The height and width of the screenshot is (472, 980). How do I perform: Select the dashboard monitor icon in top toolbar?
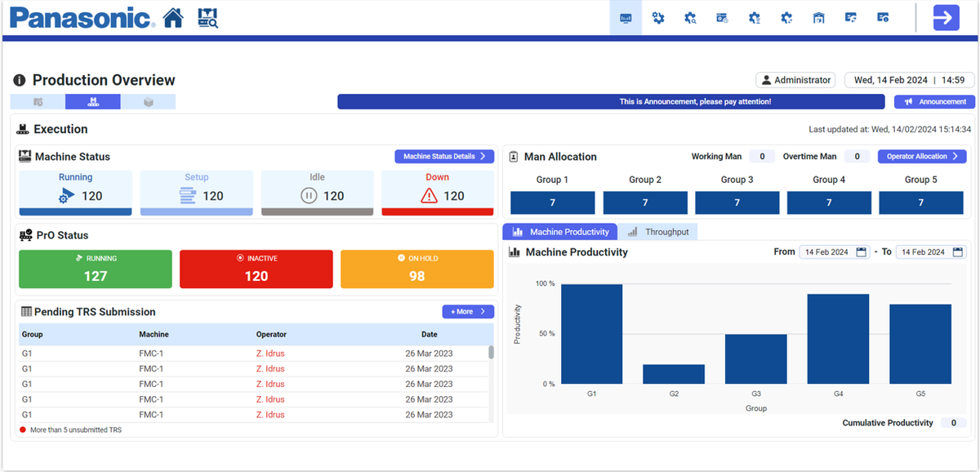[x=626, y=18]
